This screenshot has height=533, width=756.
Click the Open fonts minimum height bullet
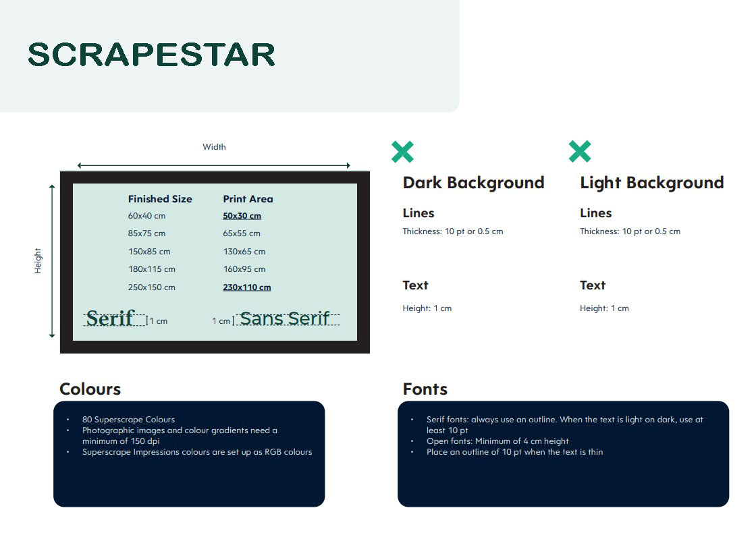(x=497, y=441)
